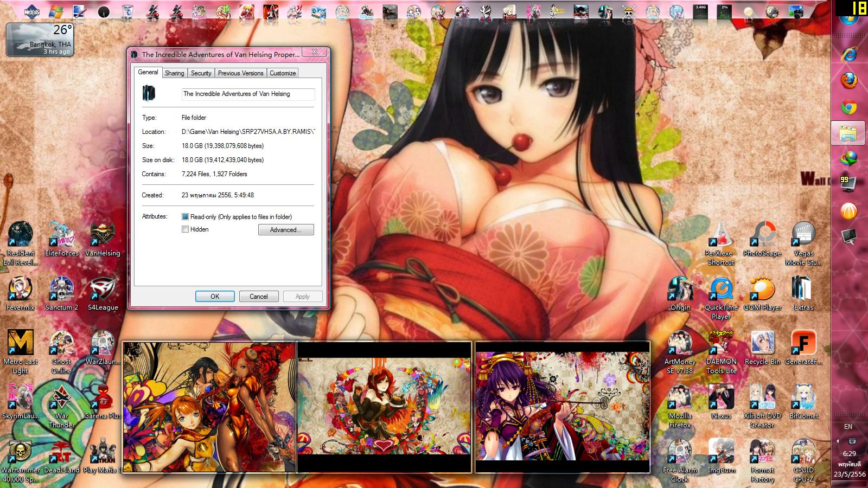The image size is (868, 488).
Task: Select wallpaper thumbnail with purple-haired girl
Action: pos(563,407)
